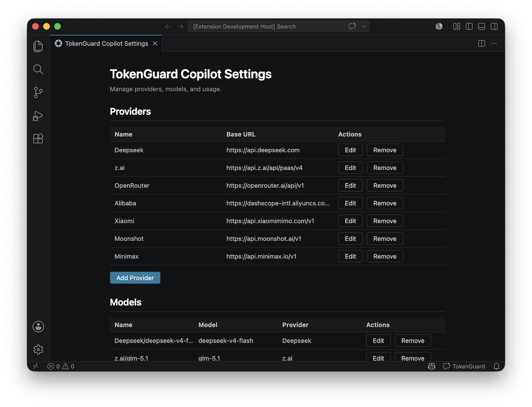Edit the Alibaba provider
This screenshot has width=532, height=407.
(350, 203)
